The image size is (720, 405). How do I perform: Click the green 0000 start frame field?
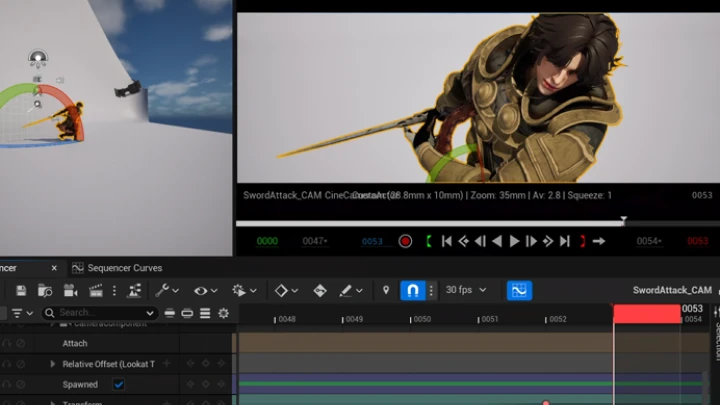coord(267,241)
